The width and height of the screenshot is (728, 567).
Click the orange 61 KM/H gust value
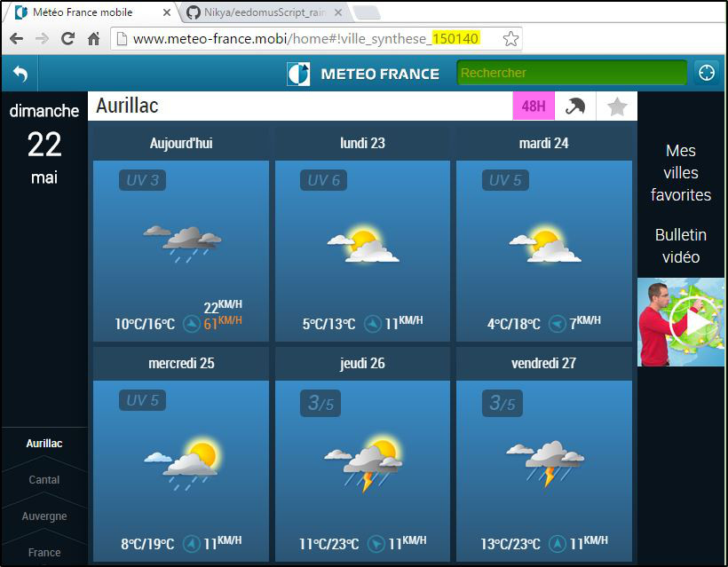pyautogui.click(x=223, y=323)
